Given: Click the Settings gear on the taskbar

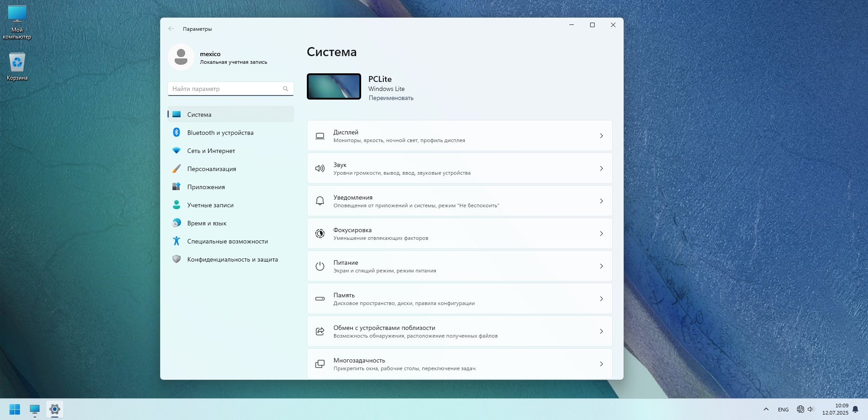Looking at the screenshot, I should coord(55,410).
